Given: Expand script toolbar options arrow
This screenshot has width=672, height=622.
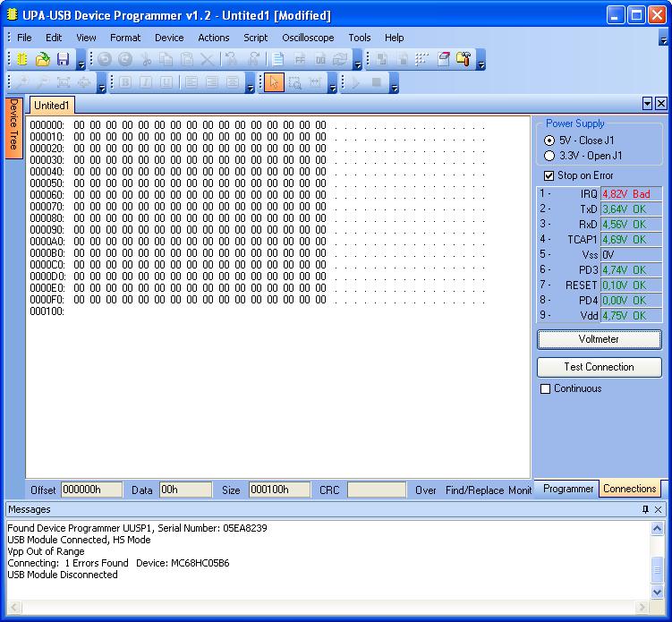Looking at the screenshot, I should pos(395,82).
